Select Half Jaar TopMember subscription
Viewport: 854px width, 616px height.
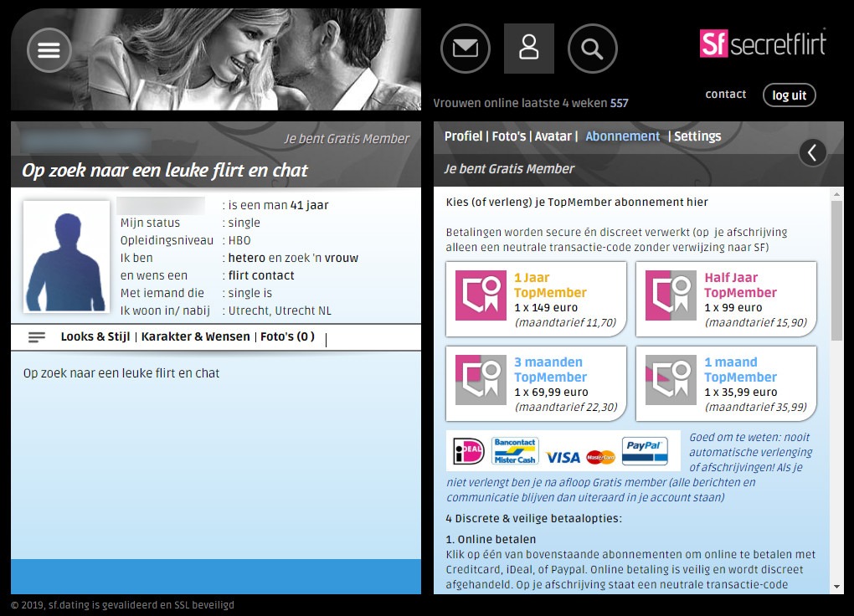point(726,299)
